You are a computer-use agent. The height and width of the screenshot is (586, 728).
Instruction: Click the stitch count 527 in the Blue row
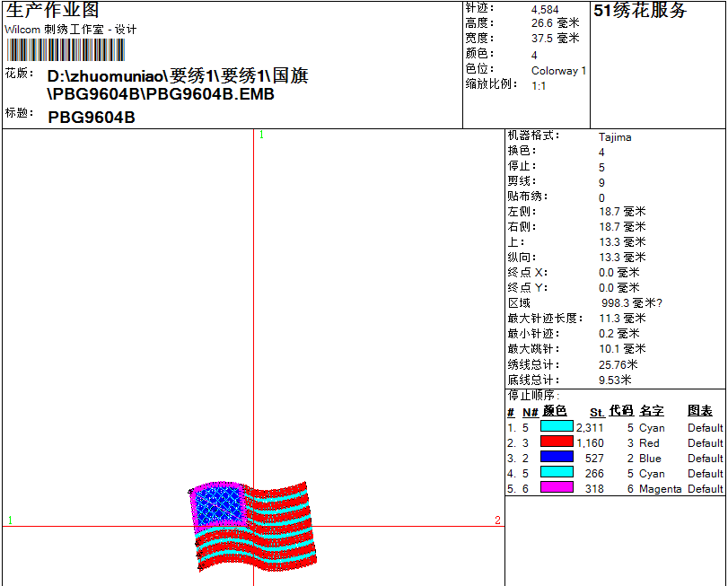tap(594, 459)
